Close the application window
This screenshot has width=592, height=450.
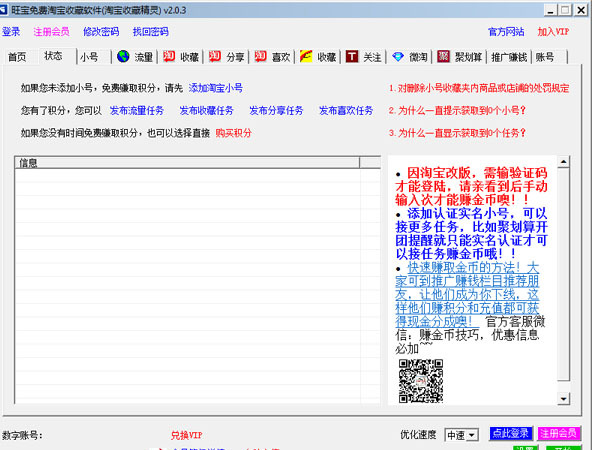click(581, 10)
